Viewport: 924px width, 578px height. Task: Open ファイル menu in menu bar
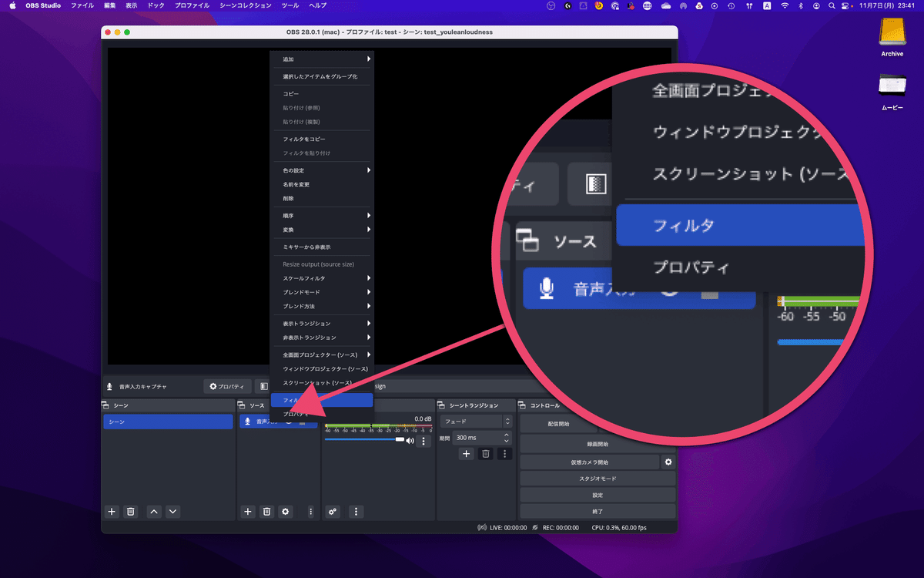(82, 5)
